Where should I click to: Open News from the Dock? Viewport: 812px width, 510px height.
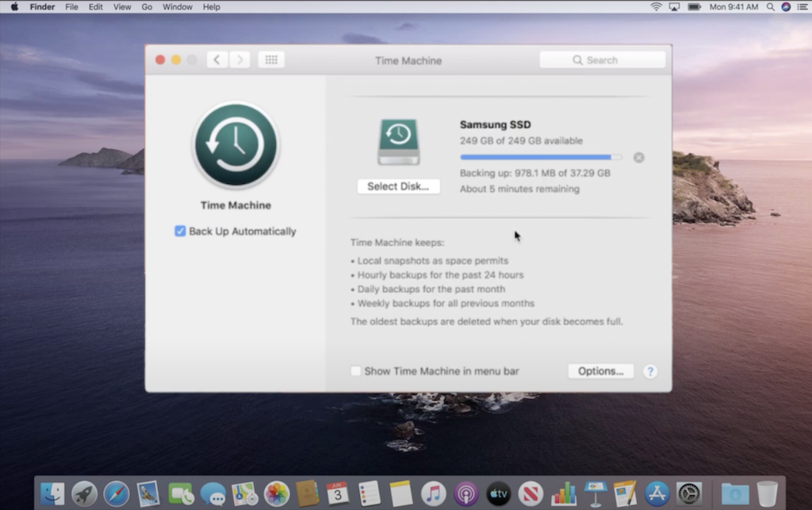pyautogui.click(x=530, y=493)
